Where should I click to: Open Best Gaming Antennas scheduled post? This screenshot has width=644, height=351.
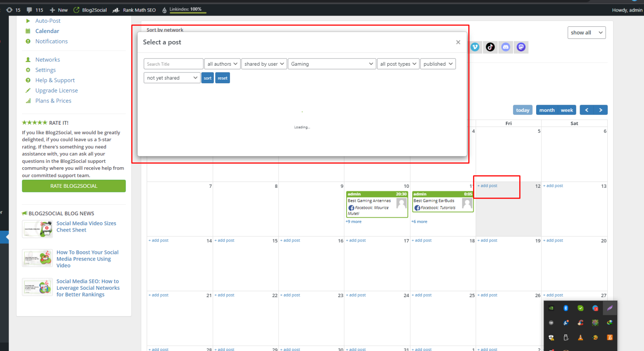377,204
